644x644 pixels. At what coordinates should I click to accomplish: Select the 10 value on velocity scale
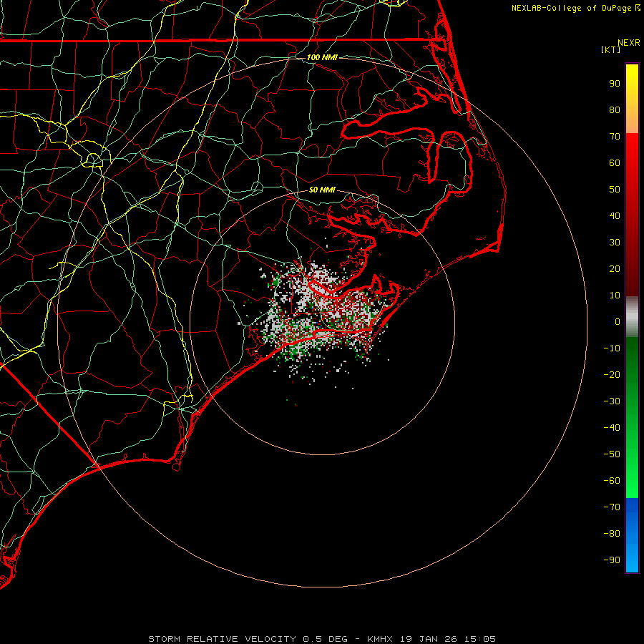tap(615, 296)
